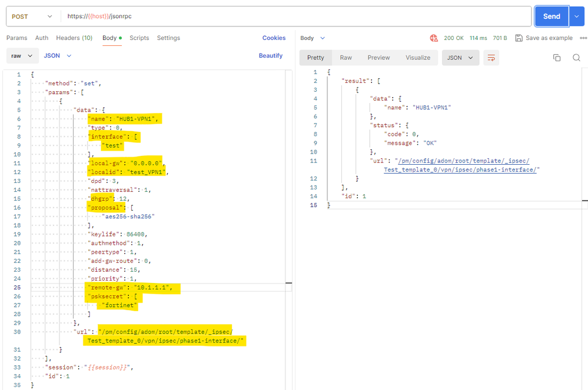Open the Scripts tab

[x=139, y=38]
